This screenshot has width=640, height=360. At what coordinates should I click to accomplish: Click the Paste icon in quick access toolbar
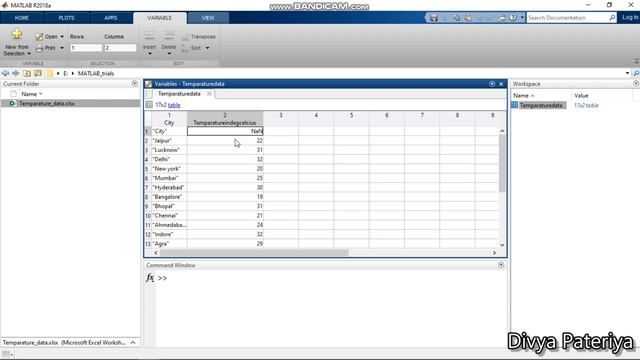(x=468, y=18)
